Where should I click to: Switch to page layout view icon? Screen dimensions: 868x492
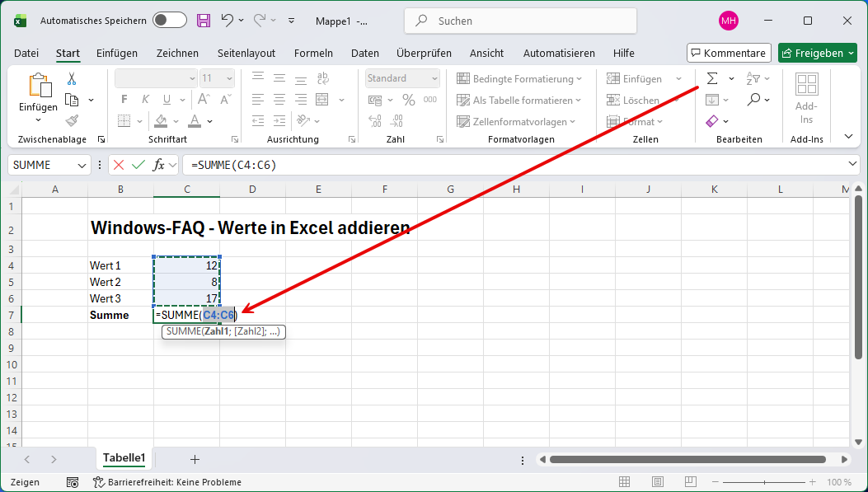(657, 482)
